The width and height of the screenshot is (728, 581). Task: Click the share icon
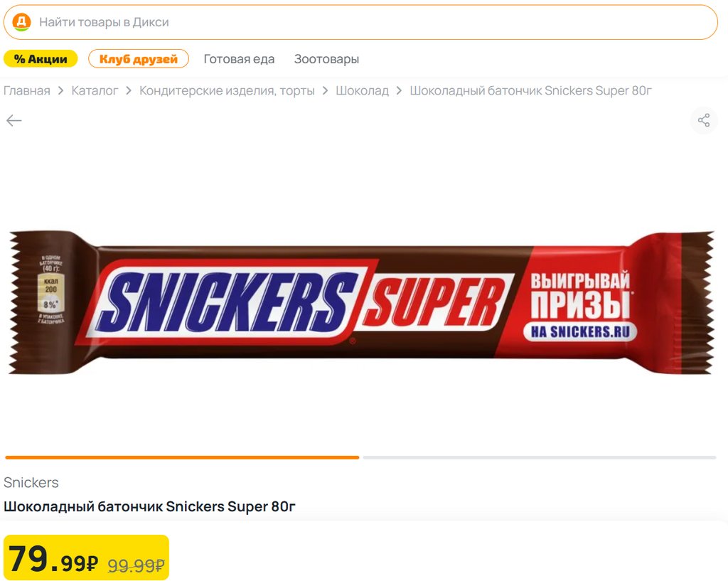pos(704,120)
